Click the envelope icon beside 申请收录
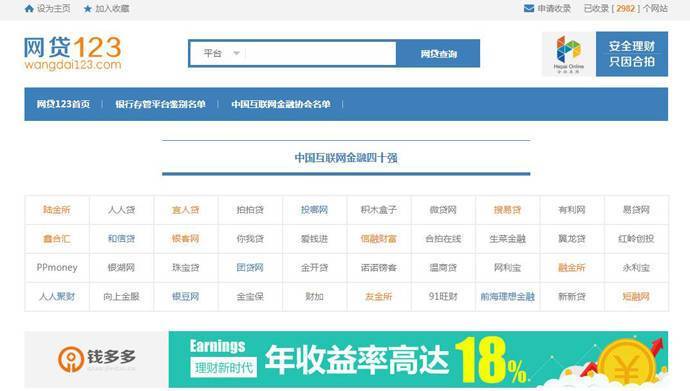690x391 pixels. pyautogui.click(x=529, y=8)
